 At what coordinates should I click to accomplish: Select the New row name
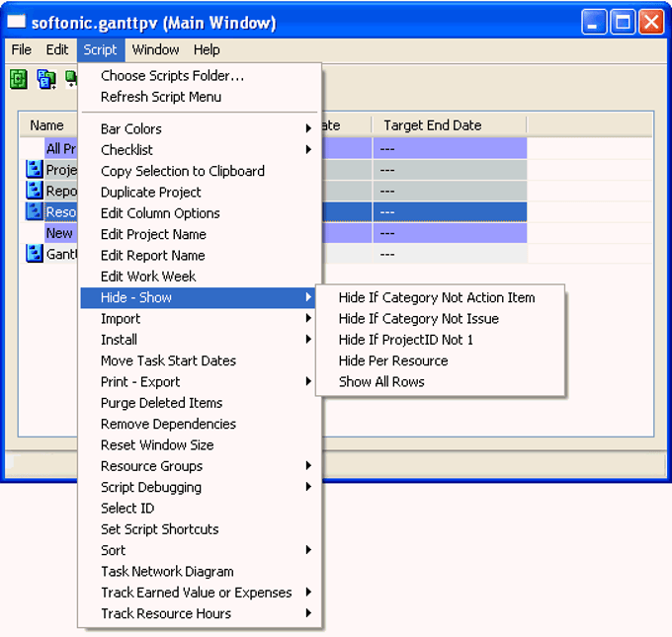point(59,233)
